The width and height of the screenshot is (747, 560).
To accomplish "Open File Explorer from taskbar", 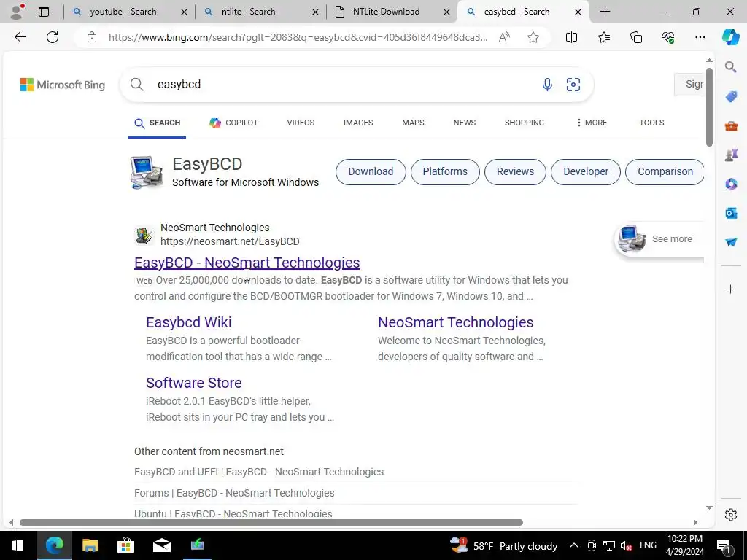I will pyautogui.click(x=90, y=545).
